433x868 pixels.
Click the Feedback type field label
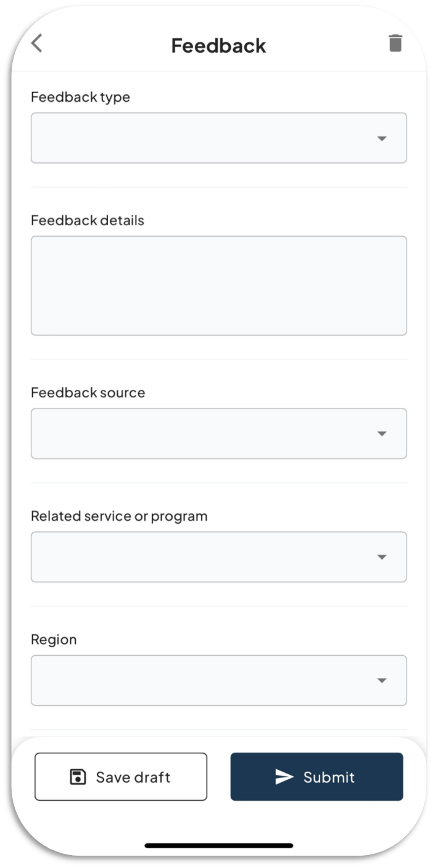click(80, 97)
